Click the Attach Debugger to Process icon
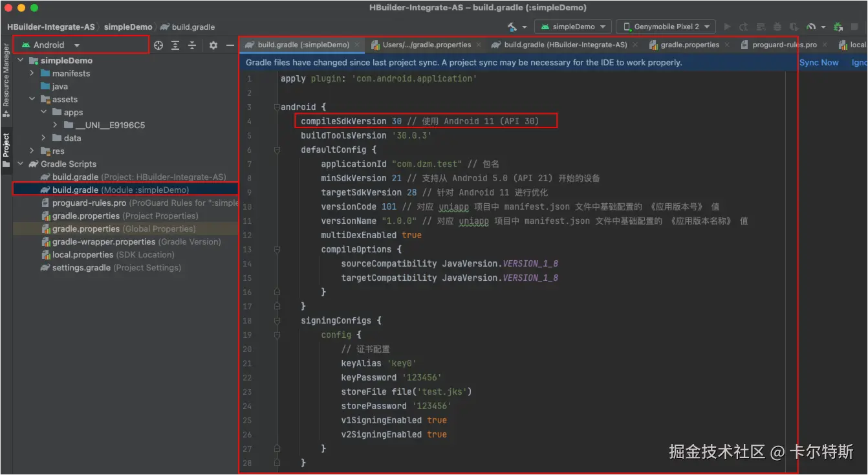Viewport: 868px width, 475px height. (838, 27)
